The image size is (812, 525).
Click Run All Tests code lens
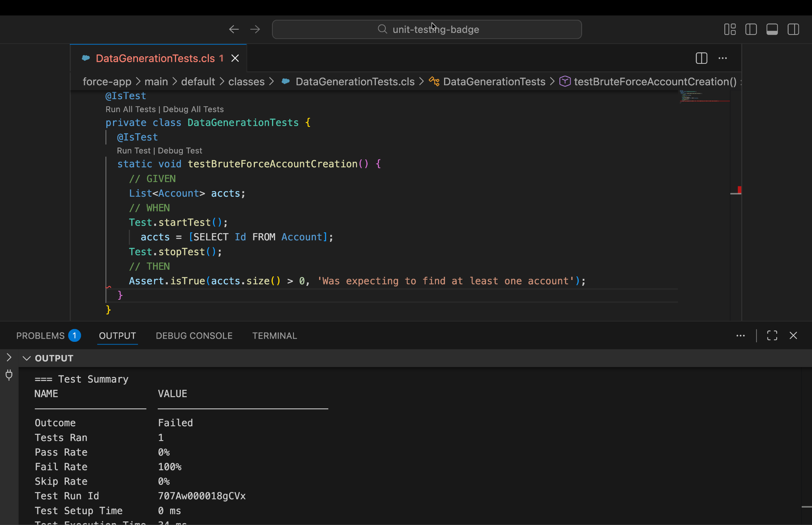click(130, 109)
